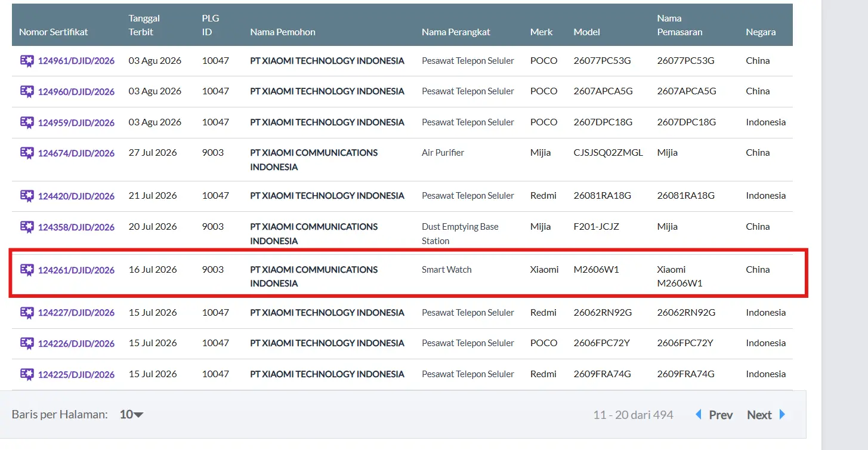
Task: Select model cell 26081RA18G
Action: click(603, 196)
